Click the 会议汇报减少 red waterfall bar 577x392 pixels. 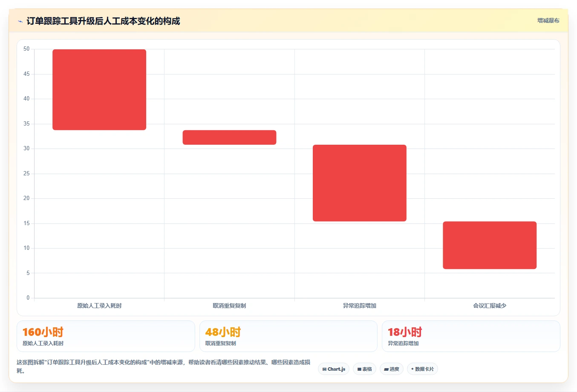(490, 245)
